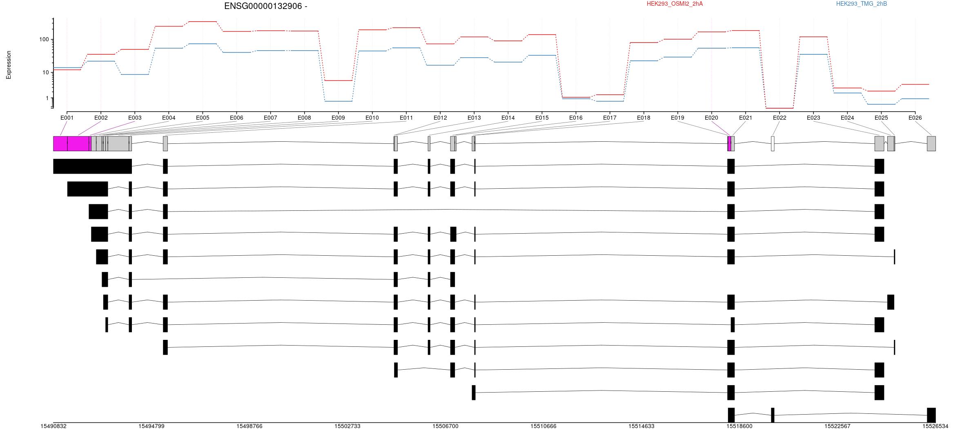Screen dimensions: 980x433
Task: Click the longest black exon of first transcript
Action: [93, 166]
